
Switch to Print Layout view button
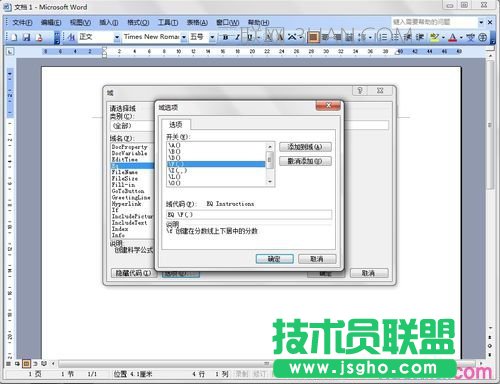(x=26, y=363)
